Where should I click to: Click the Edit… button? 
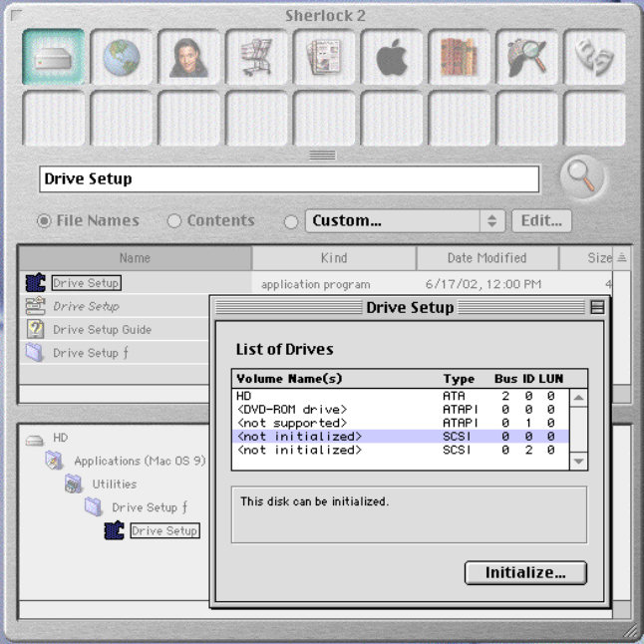click(x=541, y=221)
